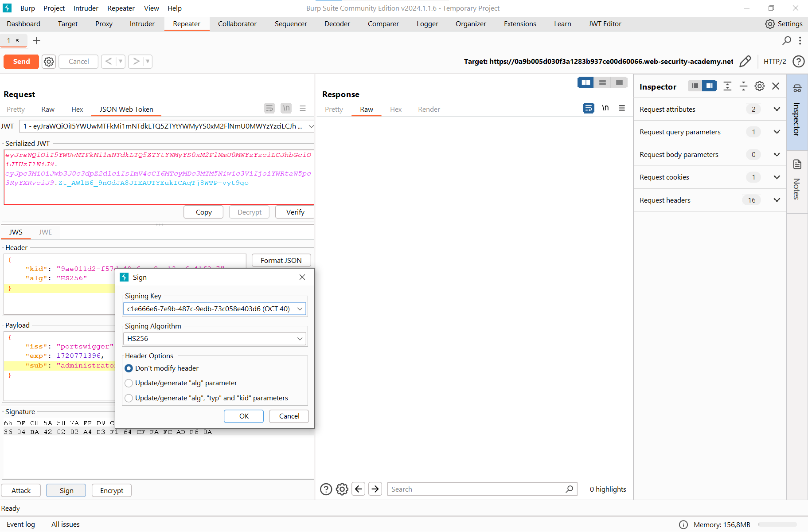This screenshot has width=808, height=532.
Task: Expand Request headers section
Action: 777,200
